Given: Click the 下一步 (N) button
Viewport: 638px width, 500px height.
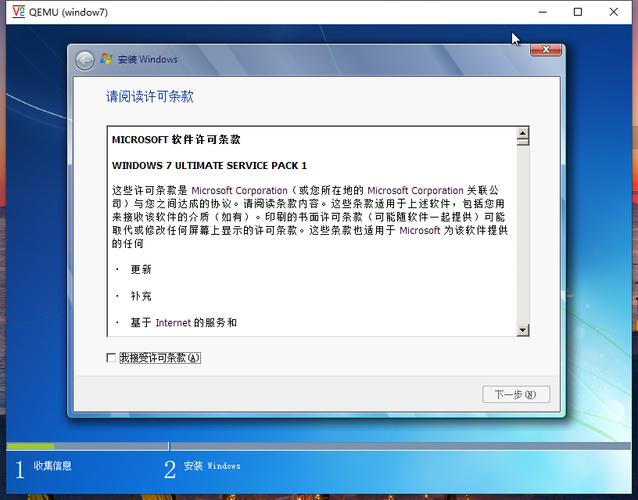Looking at the screenshot, I should pyautogui.click(x=516, y=394).
